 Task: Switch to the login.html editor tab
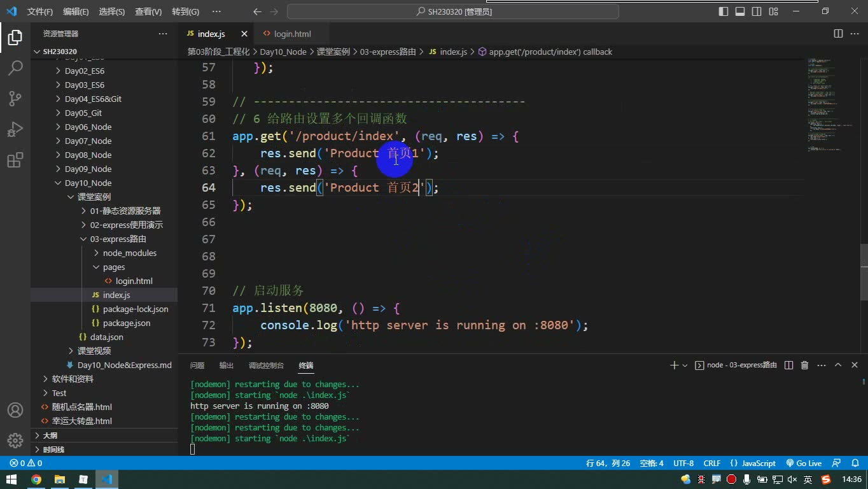285,34
